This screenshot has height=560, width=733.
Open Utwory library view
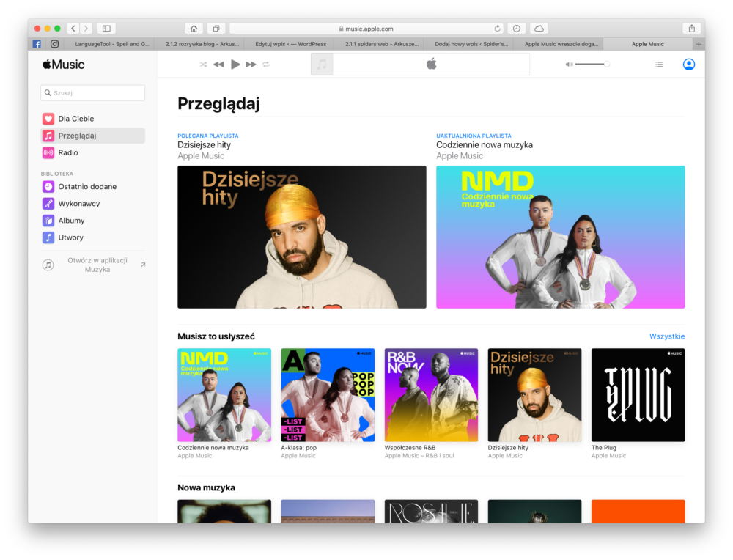point(92,237)
